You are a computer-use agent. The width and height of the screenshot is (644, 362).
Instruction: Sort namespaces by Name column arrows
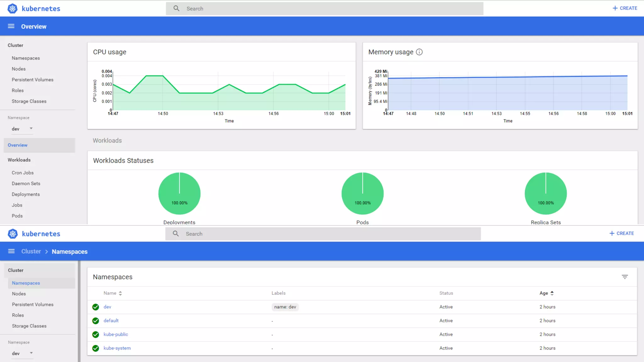pyautogui.click(x=120, y=293)
